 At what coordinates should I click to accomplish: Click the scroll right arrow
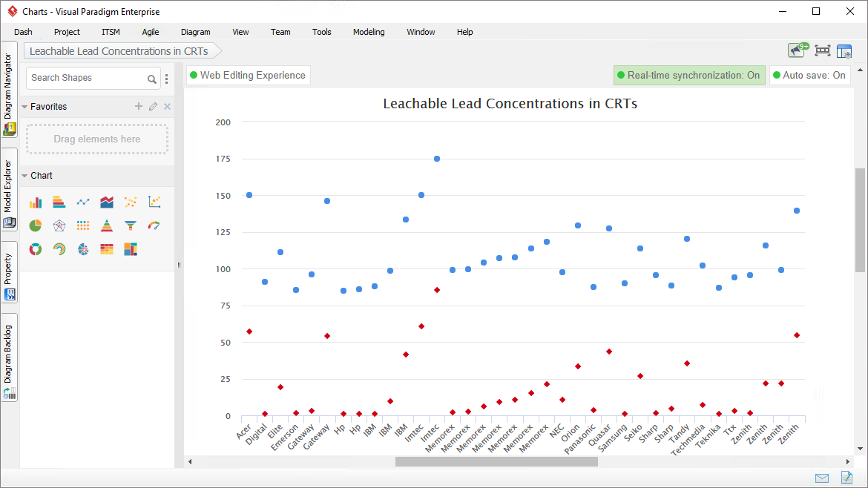(x=847, y=461)
